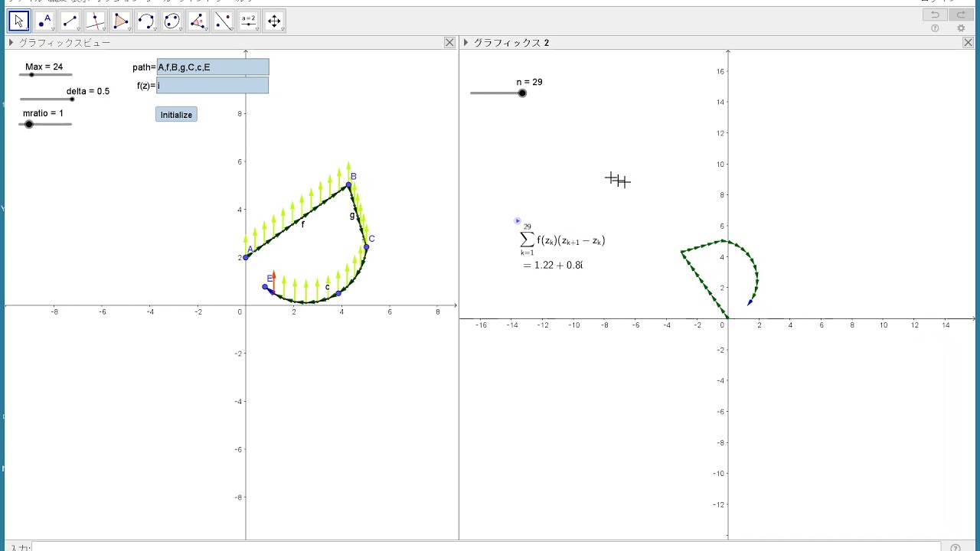
Task: Click the Max slider handle
Action: point(31,75)
